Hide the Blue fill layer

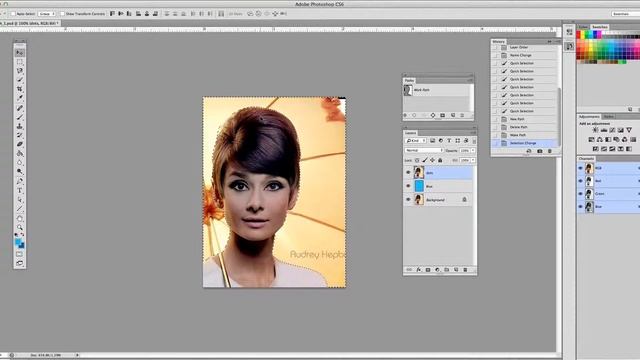pos(408,186)
